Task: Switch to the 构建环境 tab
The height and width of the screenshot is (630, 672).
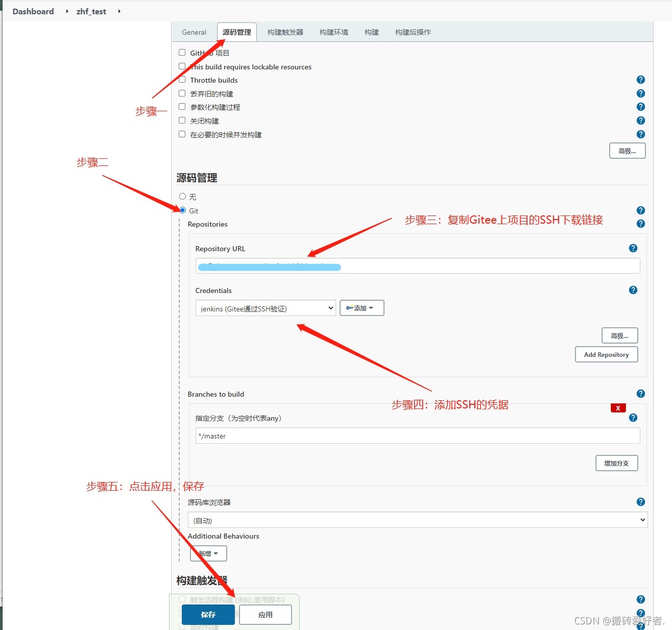Action: click(334, 32)
